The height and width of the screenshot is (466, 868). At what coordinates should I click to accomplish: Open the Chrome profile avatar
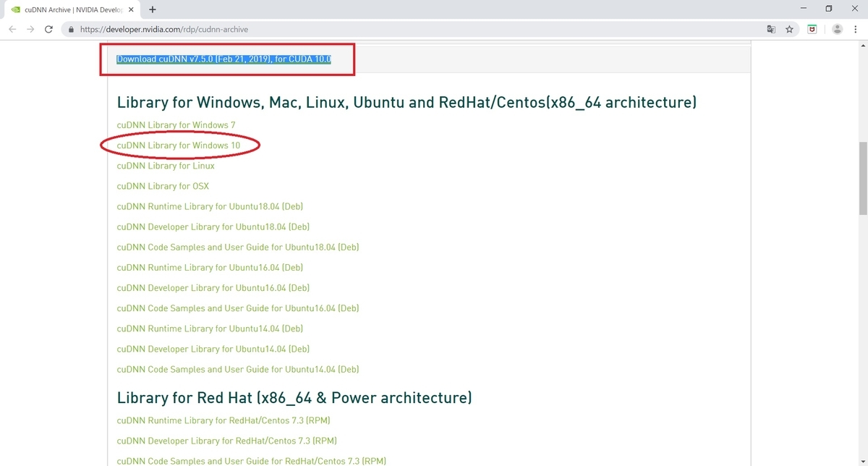(838, 29)
